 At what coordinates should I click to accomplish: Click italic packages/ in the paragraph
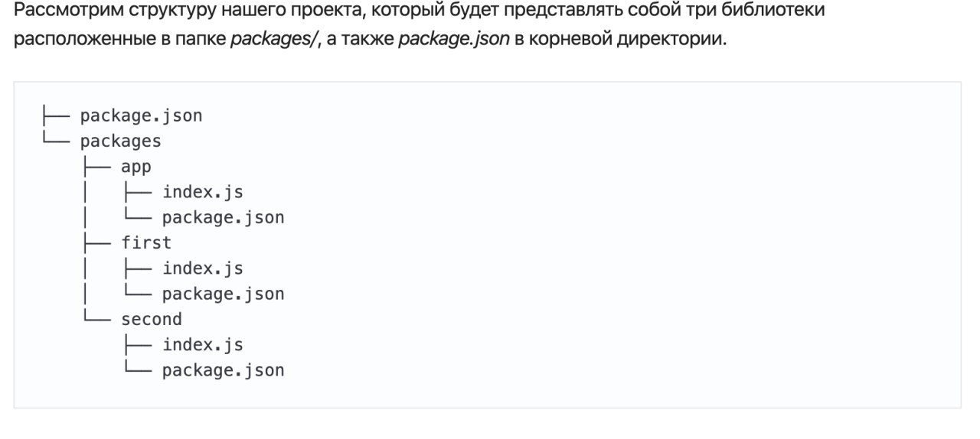(x=273, y=39)
